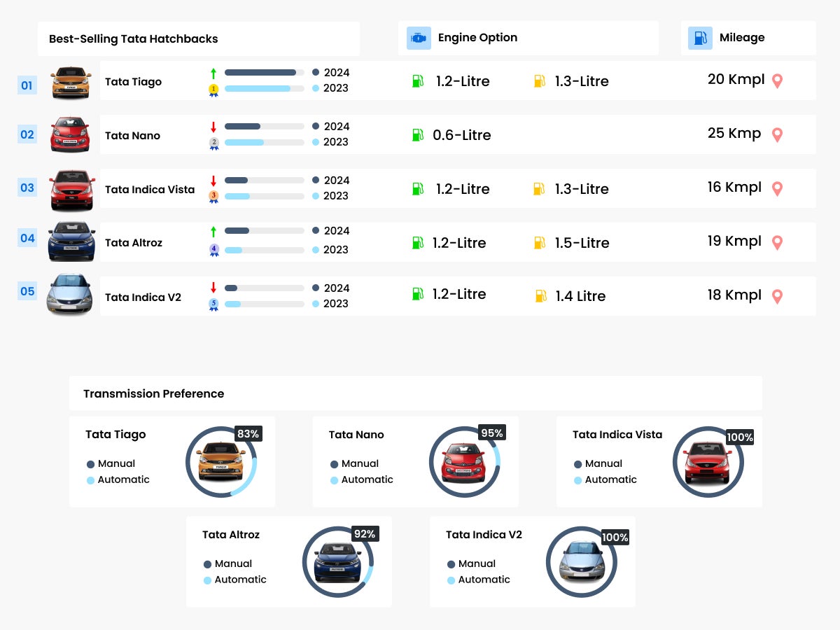This screenshot has width=840, height=630.
Task: Click the green up arrow for Tata Tiago
Action: pos(213,73)
